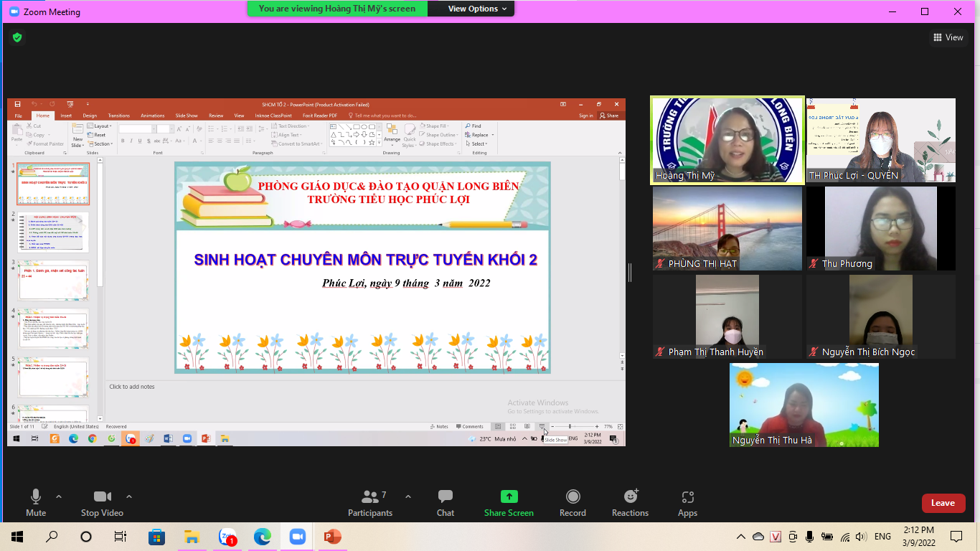980x551 pixels.
Task: Switch layout using the View button
Action: tap(948, 37)
